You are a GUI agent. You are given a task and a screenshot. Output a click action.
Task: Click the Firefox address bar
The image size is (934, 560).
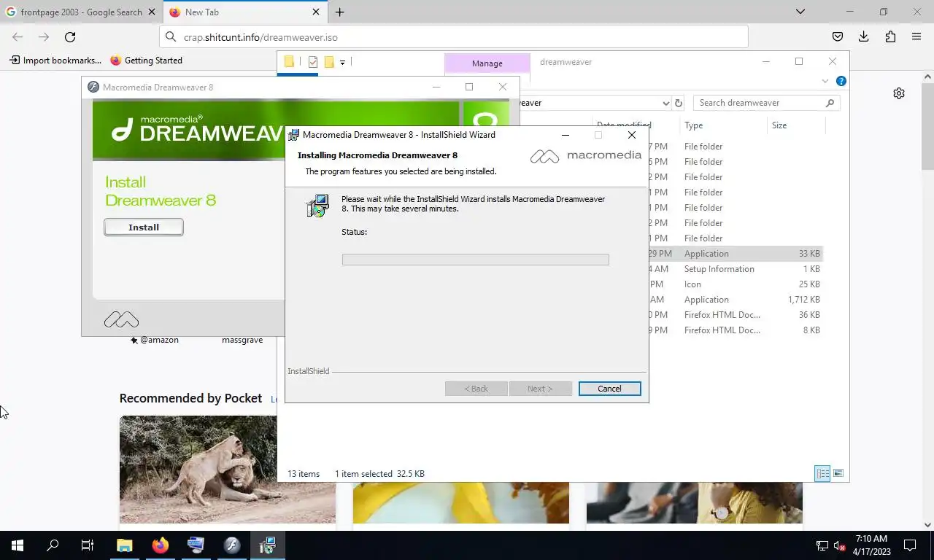(x=454, y=36)
